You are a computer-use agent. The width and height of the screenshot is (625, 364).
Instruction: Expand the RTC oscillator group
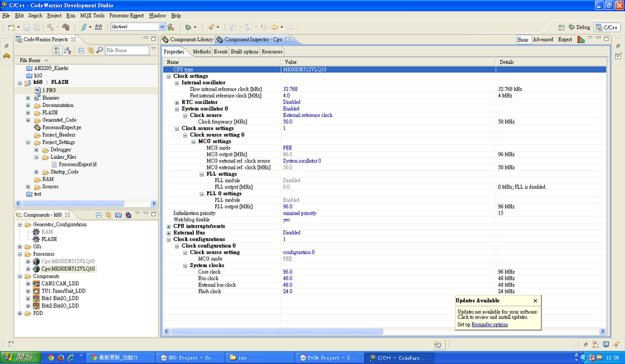pyautogui.click(x=177, y=103)
